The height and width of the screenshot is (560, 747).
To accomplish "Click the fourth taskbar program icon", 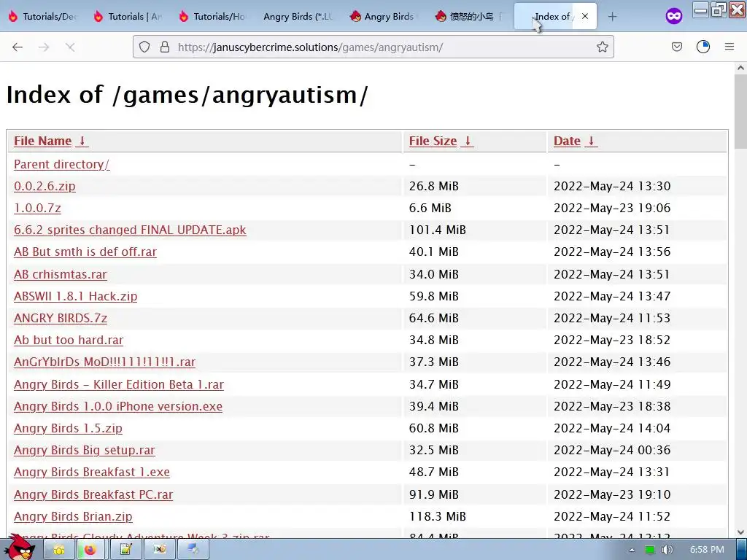I will [x=159, y=550].
